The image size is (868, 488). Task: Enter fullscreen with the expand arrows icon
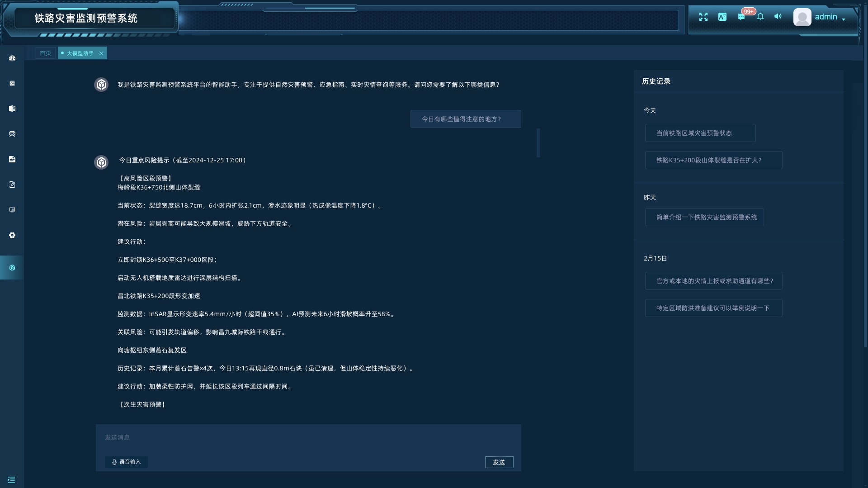point(703,17)
